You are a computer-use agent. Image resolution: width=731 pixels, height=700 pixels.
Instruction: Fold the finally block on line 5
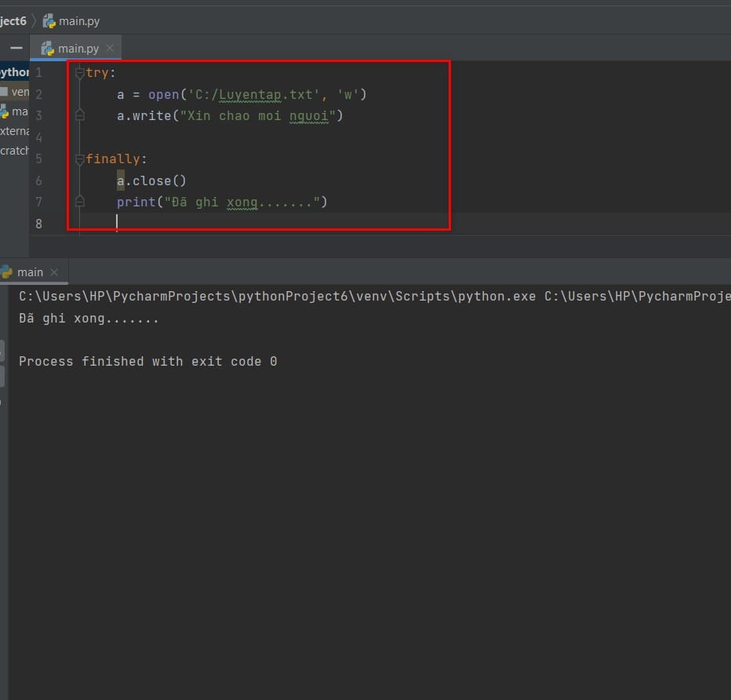(80, 159)
